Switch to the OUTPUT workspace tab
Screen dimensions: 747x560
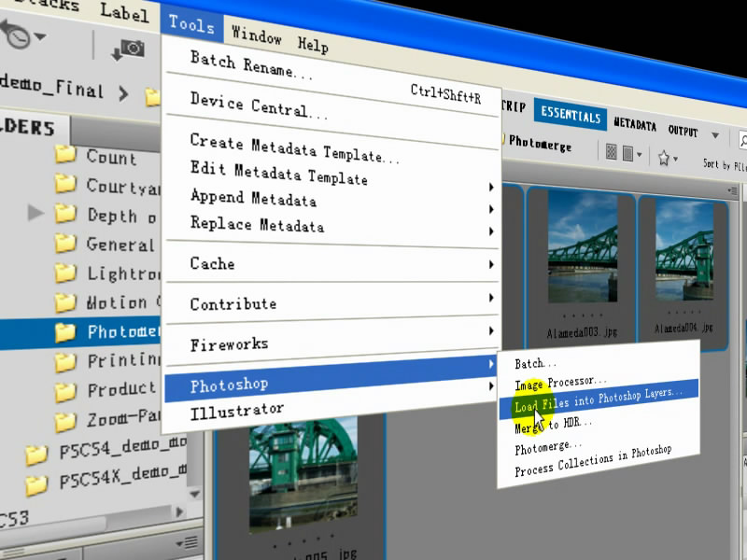pos(683,130)
